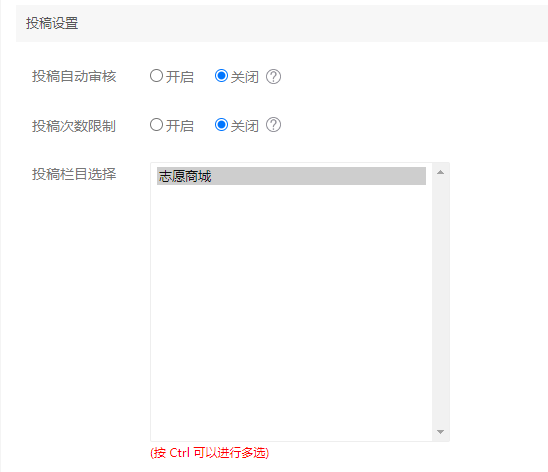Select 志愿商城 in the column list
548x472 pixels.
pyautogui.click(x=291, y=176)
